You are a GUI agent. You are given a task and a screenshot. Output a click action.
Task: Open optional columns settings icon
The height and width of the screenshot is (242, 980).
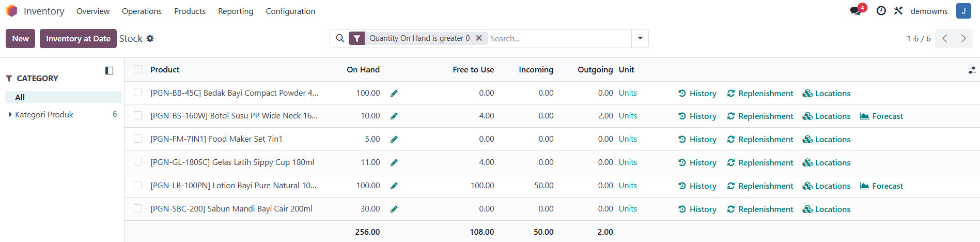click(972, 70)
